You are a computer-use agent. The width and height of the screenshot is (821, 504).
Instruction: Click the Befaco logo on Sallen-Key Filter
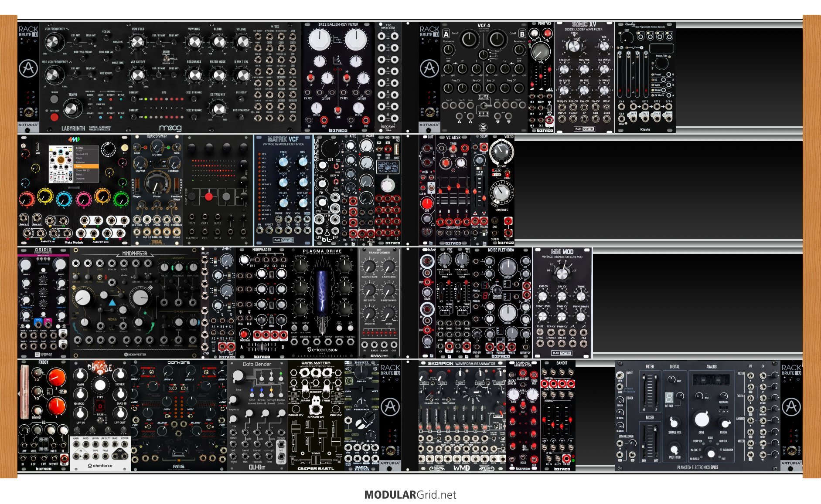pyautogui.click(x=338, y=130)
